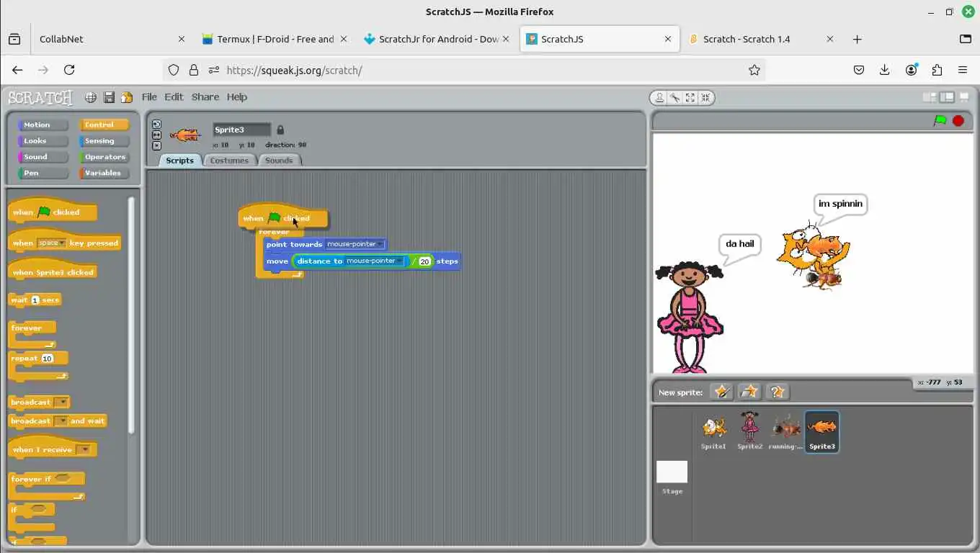The image size is (980, 553).
Task: Get a surprise sprite
Action: 778,392
